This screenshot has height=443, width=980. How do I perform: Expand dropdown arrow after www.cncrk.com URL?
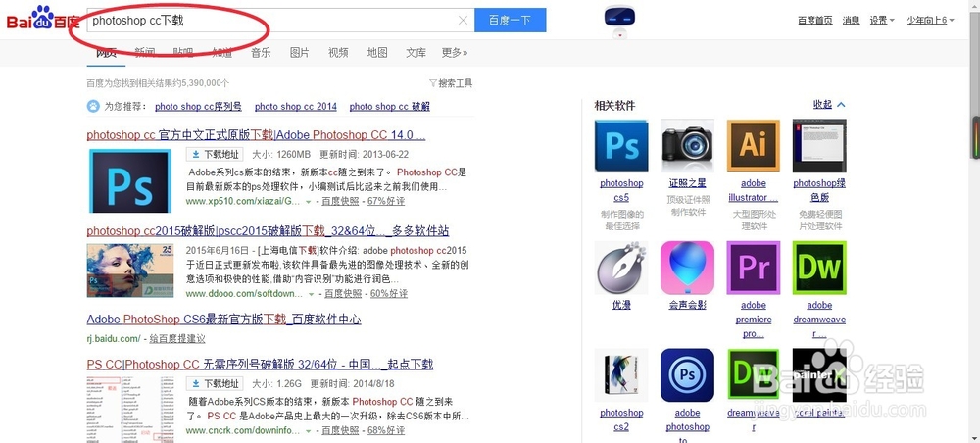coord(308,431)
